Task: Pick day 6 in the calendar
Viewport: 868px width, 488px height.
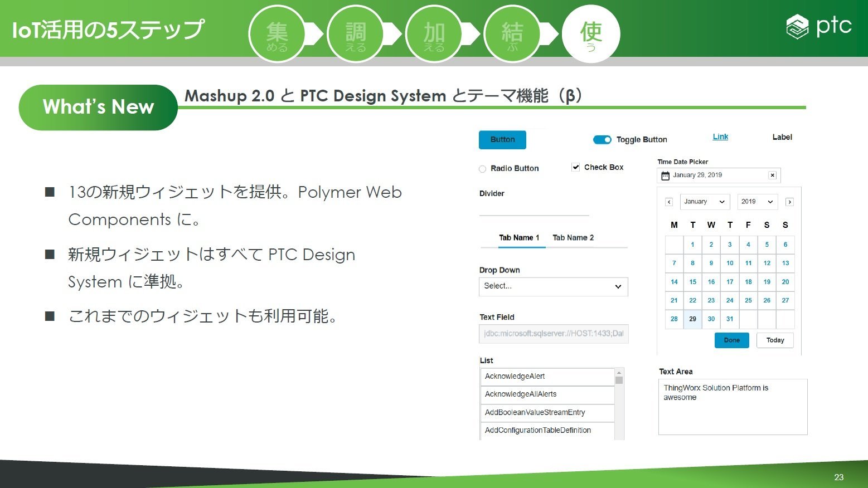Action: (x=785, y=245)
